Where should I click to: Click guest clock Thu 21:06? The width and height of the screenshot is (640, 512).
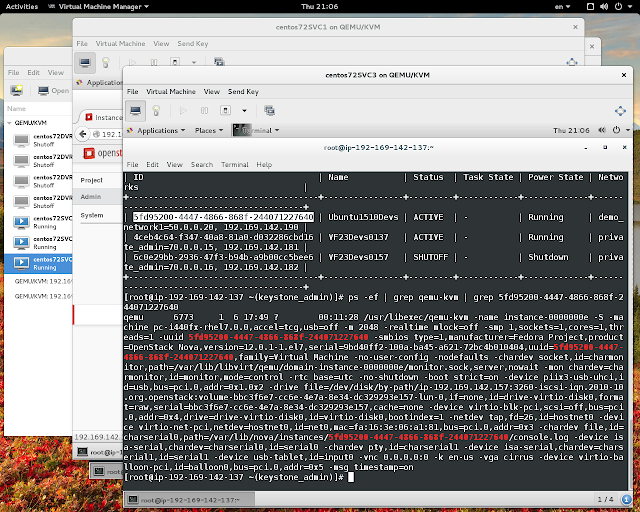point(571,130)
